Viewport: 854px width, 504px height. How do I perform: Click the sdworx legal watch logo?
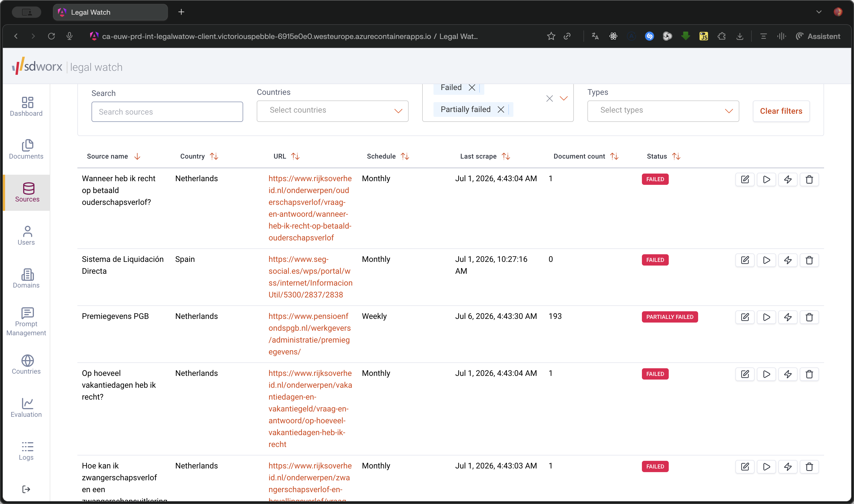tap(67, 66)
